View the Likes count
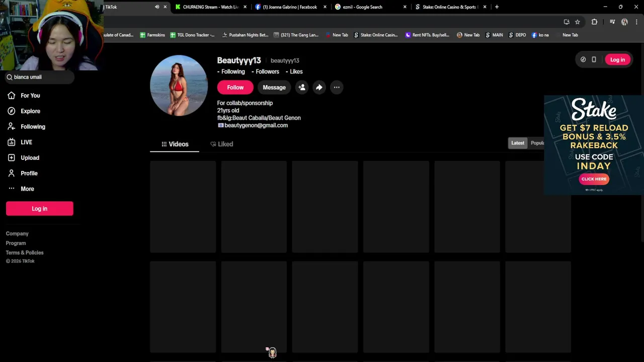 (294, 72)
